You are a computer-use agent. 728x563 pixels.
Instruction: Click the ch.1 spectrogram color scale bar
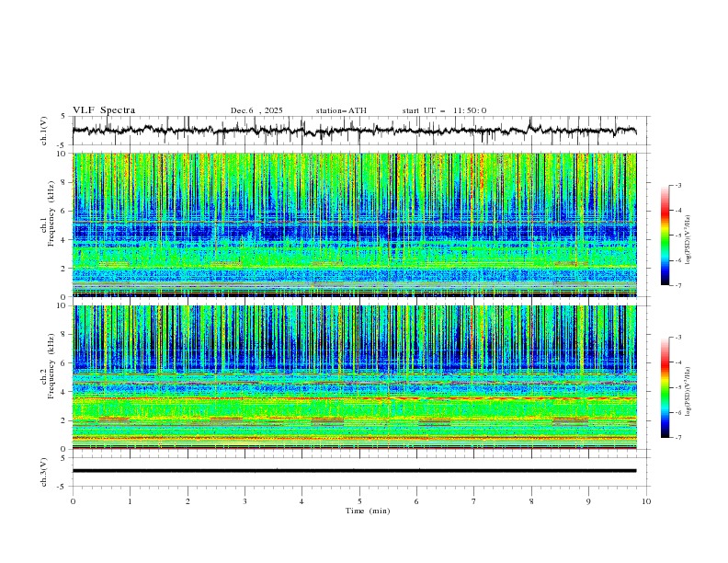[x=665, y=236]
